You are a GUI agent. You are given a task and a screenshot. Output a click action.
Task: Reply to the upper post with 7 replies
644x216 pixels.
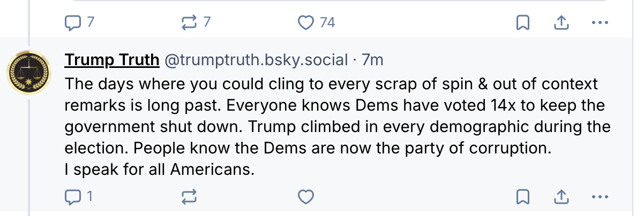pyautogui.click(x=71, y=22)
